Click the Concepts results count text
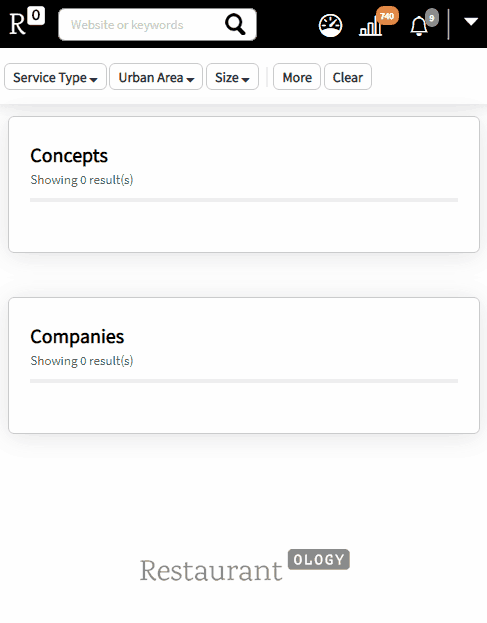This screenshot has width=487, height=623. tap(82, 180)
